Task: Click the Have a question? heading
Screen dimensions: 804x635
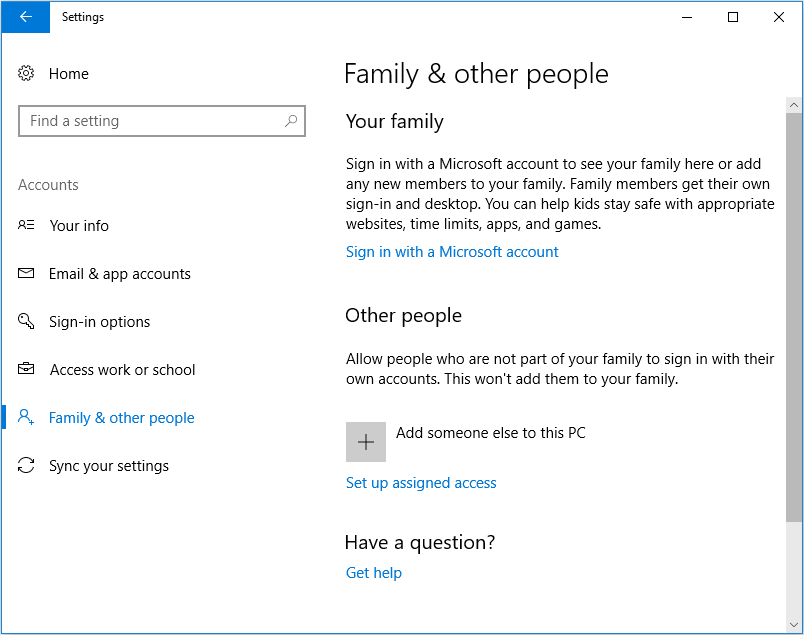Action: [x=420, y=543]
